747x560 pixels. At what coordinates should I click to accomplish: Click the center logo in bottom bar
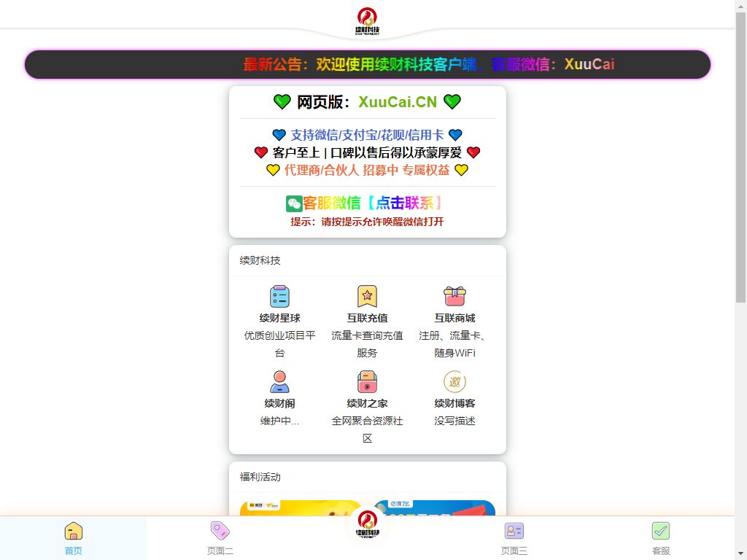367,525
